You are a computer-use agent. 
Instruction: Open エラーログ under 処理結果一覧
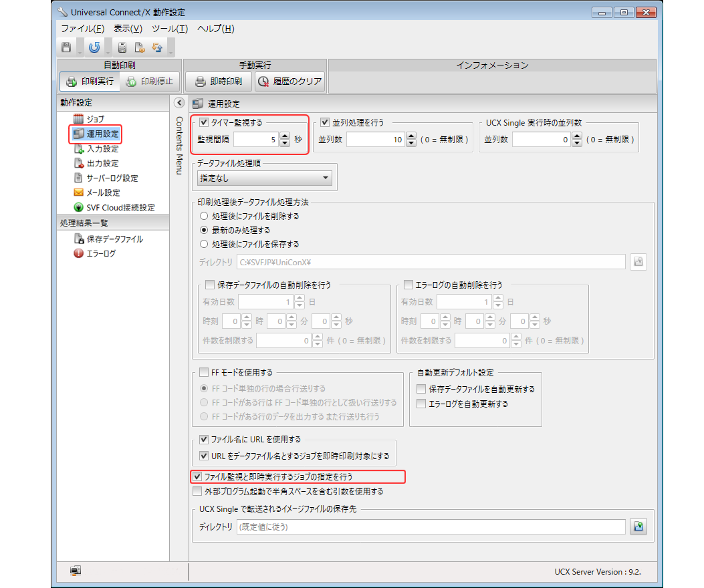tap(94, 254)
